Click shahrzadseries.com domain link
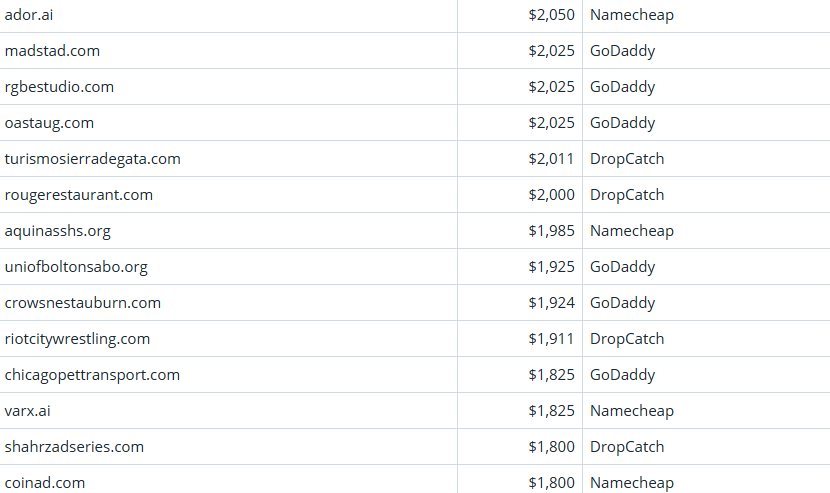830x493 pixels. point(74,447)
